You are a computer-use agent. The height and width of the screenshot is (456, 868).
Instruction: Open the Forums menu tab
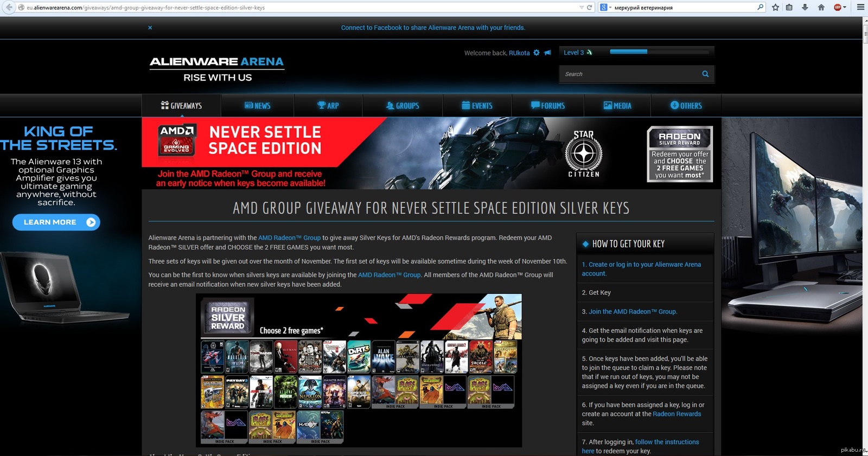click(x=548, y=106)
